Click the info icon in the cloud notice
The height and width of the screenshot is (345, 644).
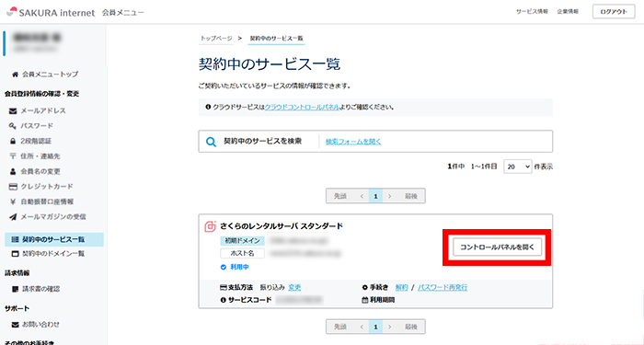point(208,108)
